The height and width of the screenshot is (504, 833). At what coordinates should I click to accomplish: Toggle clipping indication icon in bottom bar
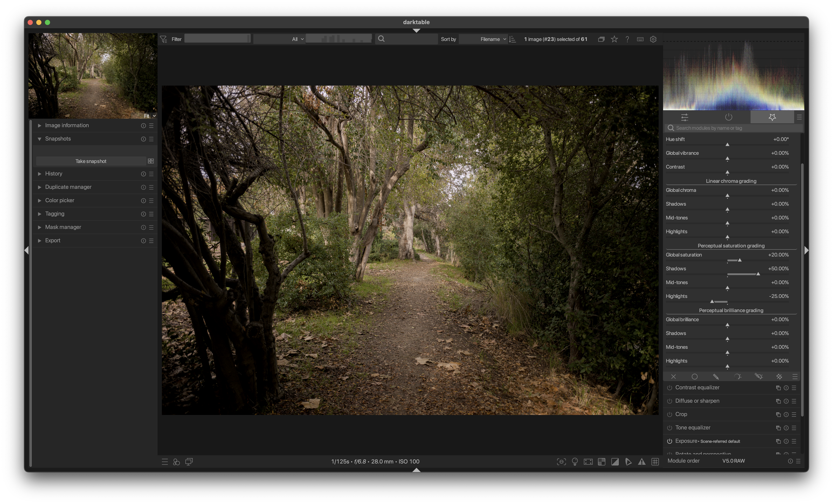(615, 462)
